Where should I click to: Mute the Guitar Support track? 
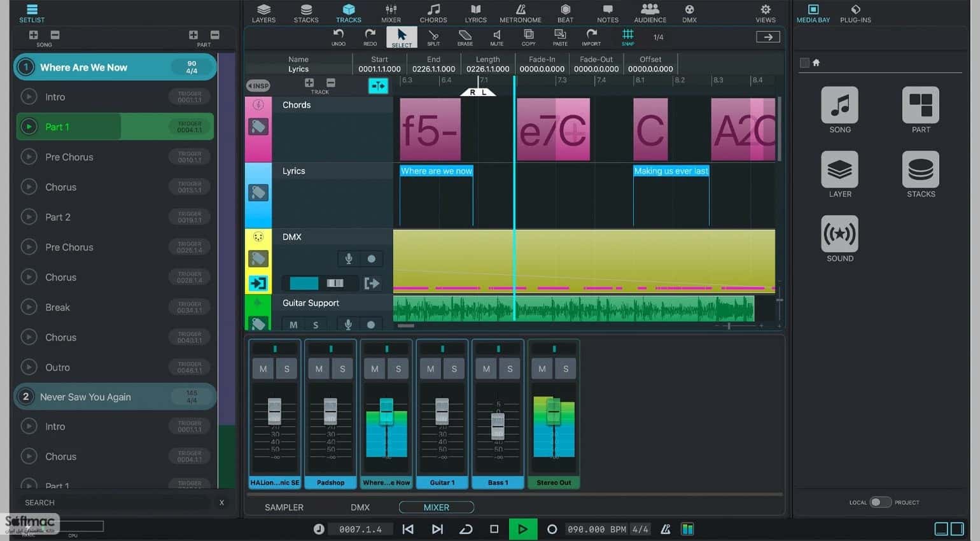[x=293, y=325]
